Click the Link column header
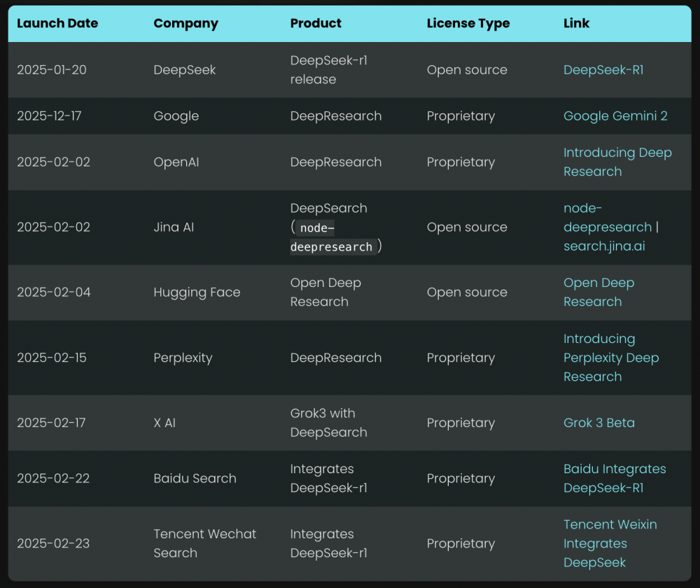 576,23
